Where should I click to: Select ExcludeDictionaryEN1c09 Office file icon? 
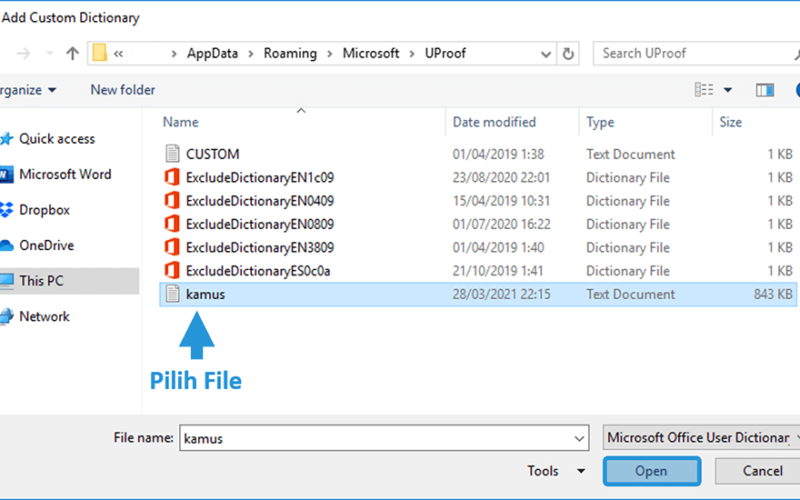pos(172,177)
